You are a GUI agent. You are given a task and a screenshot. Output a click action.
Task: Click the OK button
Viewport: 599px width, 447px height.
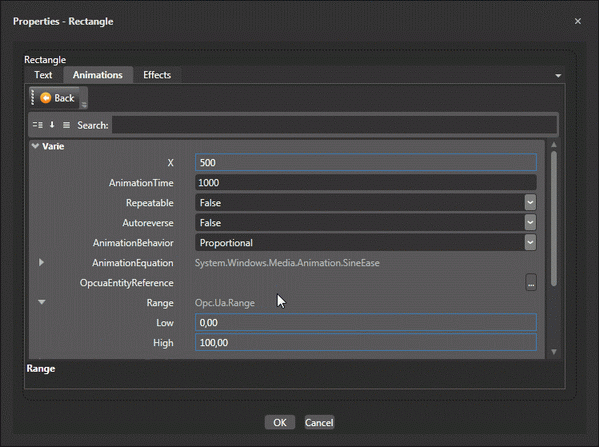click(x=280, y=422)
